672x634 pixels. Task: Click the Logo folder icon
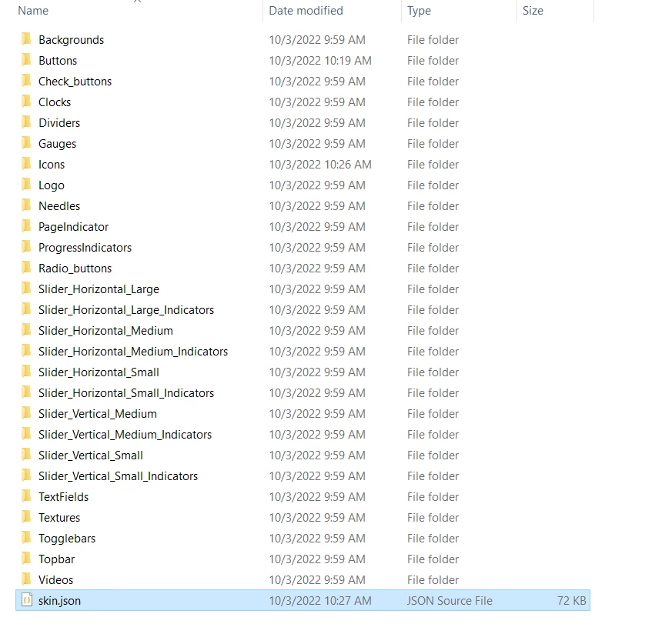(x=26, y=185)
